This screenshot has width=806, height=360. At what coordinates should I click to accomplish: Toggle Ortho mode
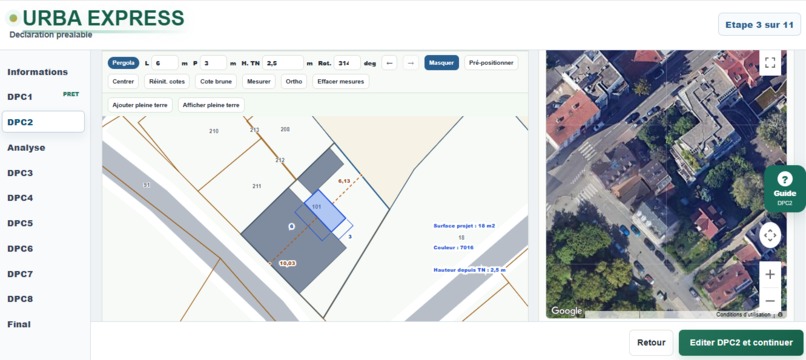(x=294, y=81)
